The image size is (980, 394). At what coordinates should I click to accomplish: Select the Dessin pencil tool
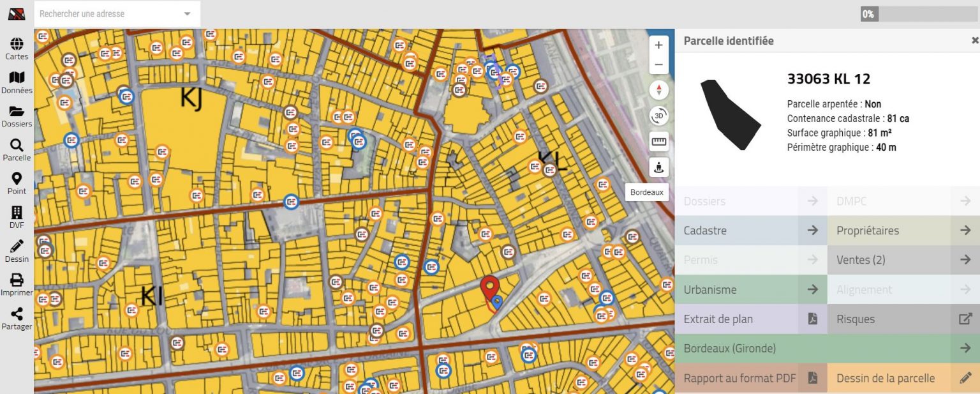point(17,247)
